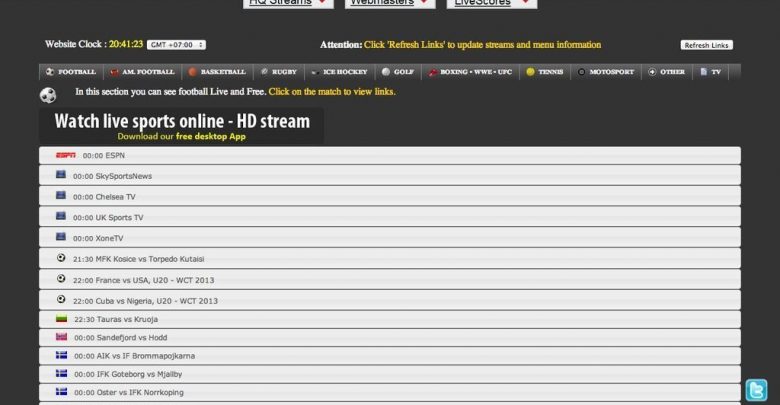Image resolution: width=780 pixels, height=405 pixels.
Task: Open 00:00 XoneTV channel row
Action: 390,238
